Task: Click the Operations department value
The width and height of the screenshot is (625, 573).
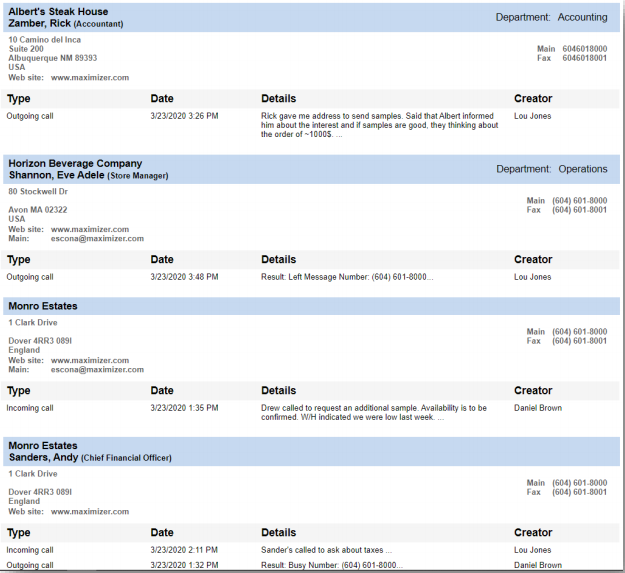Action: (583, 169)
